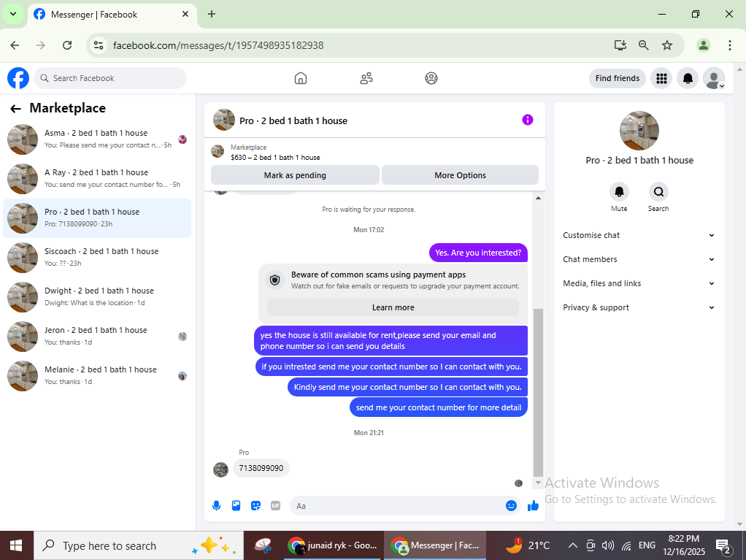Click the 7138099090 message bubble
This screenshot has width=746, height=560.
pyautogui.click(x=261, y=468)
